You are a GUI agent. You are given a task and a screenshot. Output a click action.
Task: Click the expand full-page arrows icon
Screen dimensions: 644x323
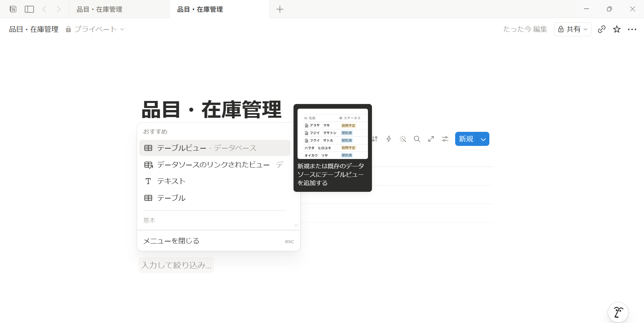tap(431, 139)
